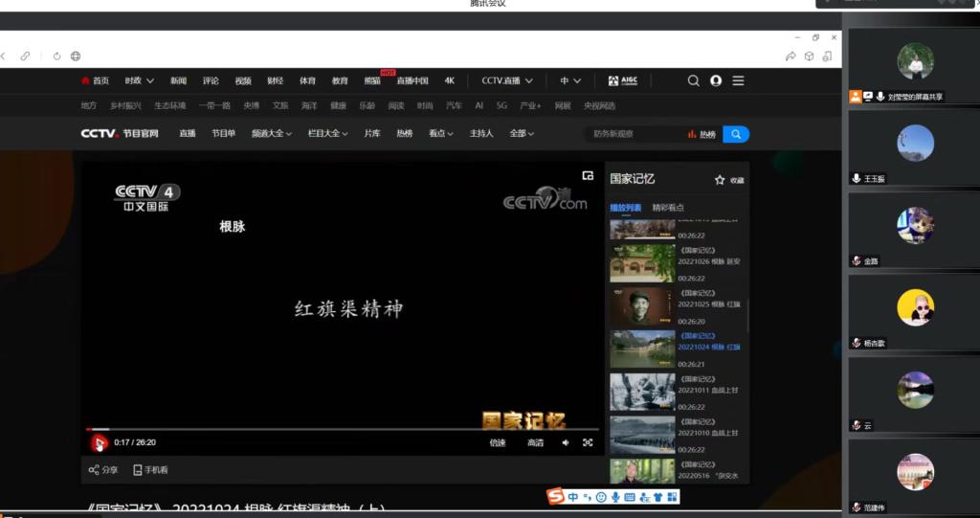Mute the video player volume icon
Image resolution: width=980 pixels, height=518 pixels.
point(565,442)
